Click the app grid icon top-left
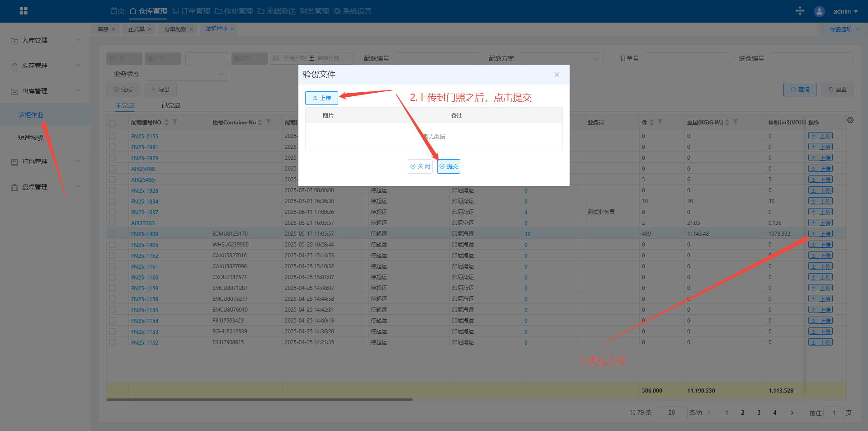The image size is (868, 431). 24,11
